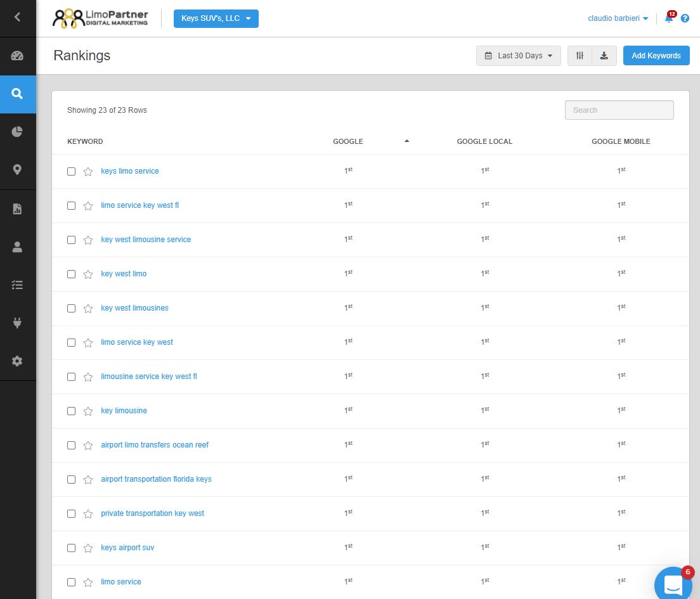Open the Keys SUV's, LLC account dropdown
Image resolution: width=700 pixels, height=599 pixels.
click(216, 18)
